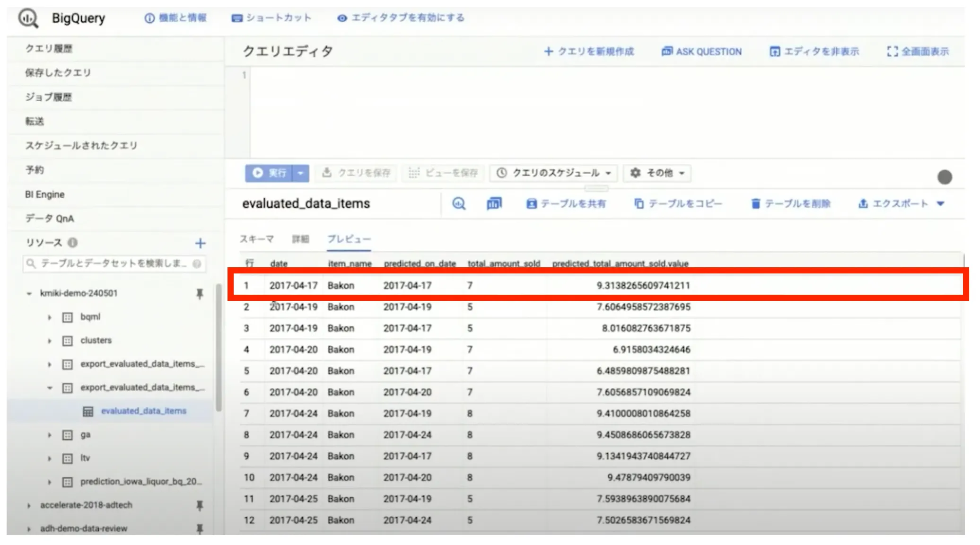Click ビューを保存 button
980x545 pixels.
pyautogui.click(x=443, y=173)
